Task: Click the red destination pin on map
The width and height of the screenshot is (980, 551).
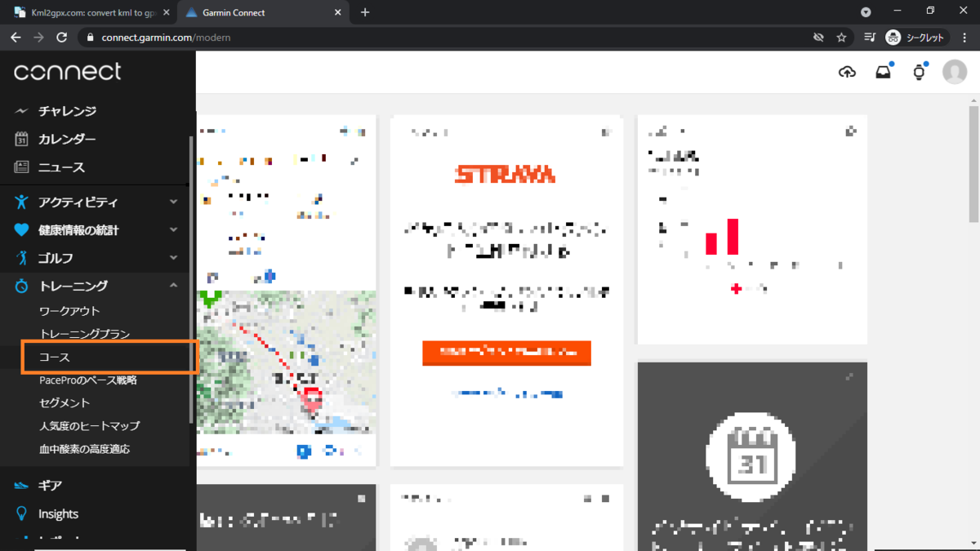Action: [311, 401]
